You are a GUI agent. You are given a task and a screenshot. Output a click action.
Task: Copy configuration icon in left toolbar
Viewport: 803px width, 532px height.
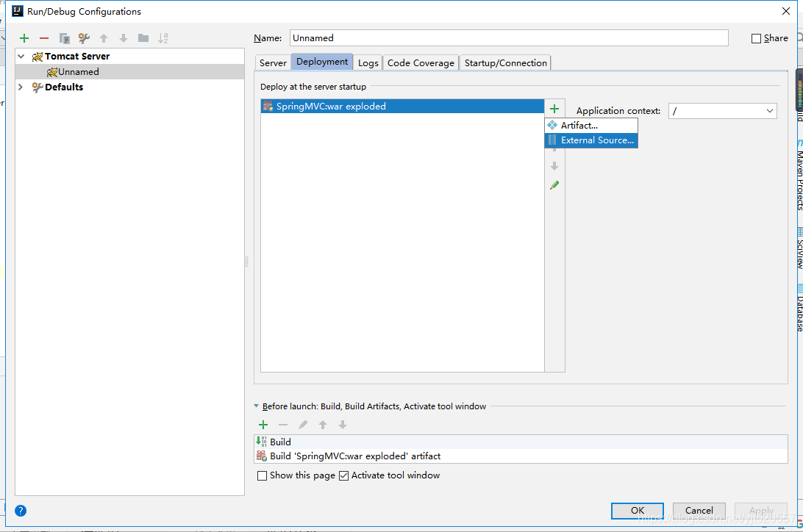tap(64, 38)
